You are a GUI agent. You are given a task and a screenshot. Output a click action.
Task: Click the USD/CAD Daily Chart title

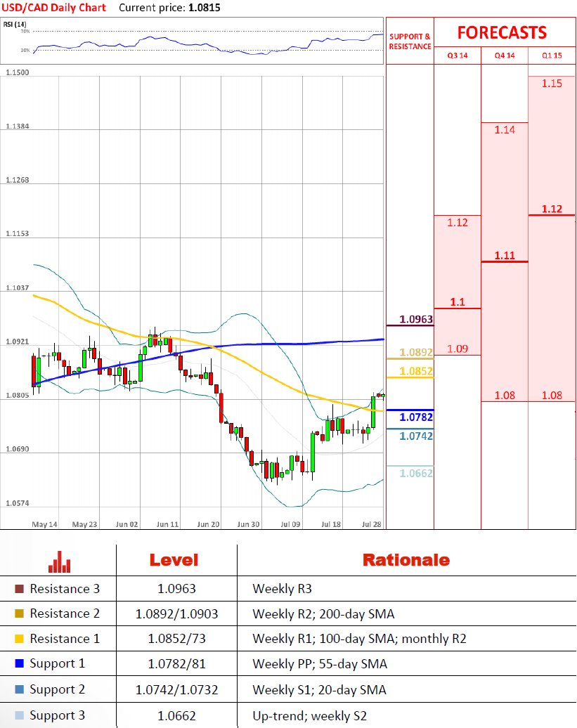pos(54,8)
